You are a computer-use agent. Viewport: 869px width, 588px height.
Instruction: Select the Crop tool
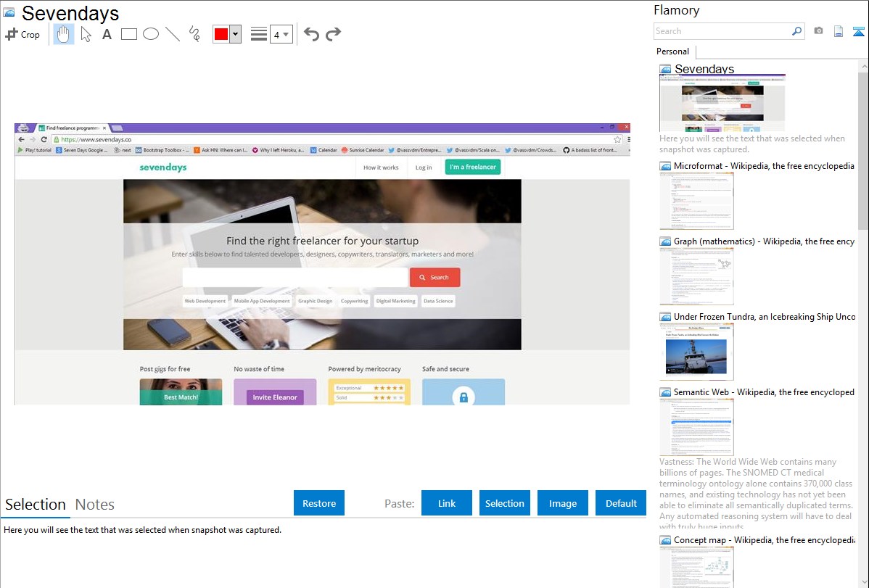click(x=22, y=34)
